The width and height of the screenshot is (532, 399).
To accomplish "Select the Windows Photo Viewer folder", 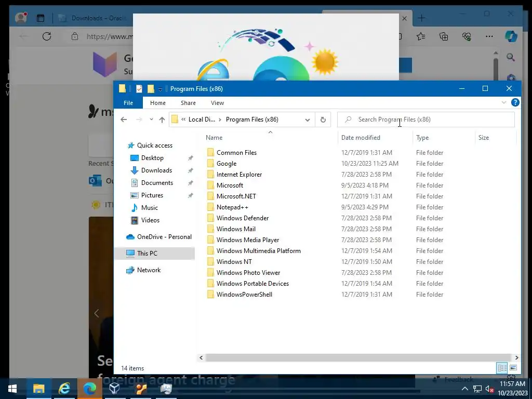I will tap(248, 272).
